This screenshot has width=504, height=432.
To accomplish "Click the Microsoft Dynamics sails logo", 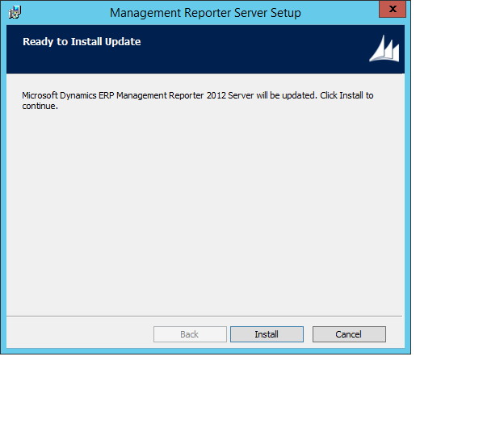I will (384, 48).
